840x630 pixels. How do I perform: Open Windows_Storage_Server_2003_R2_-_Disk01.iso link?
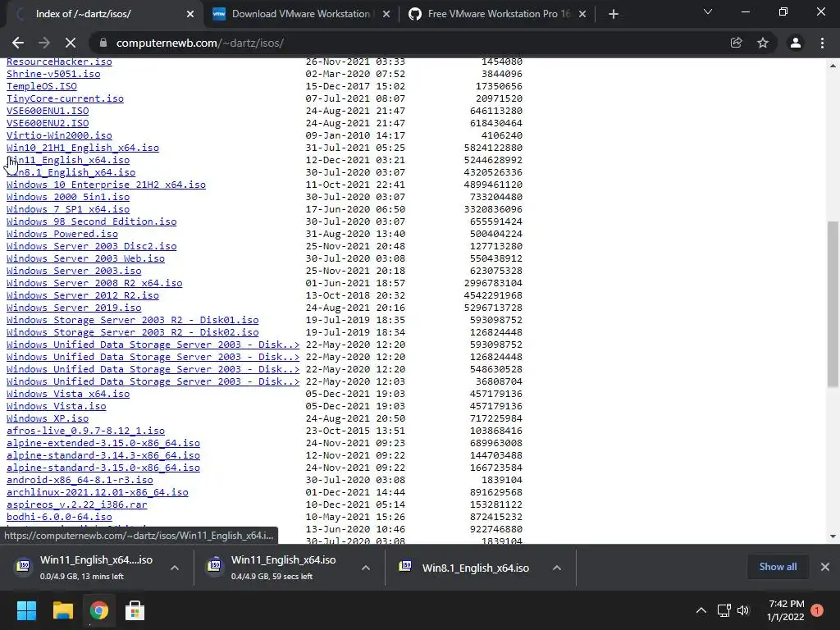[132, 321]
